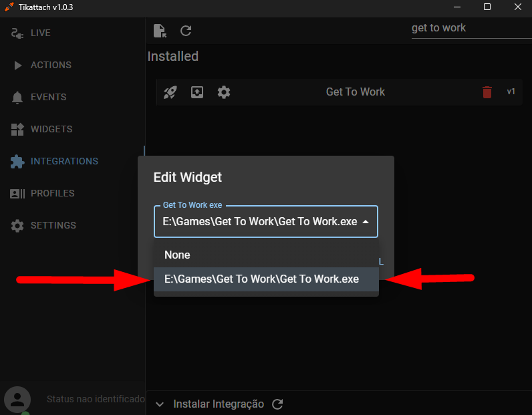Click the update icon for Get To Work

[x=197, y=92]
